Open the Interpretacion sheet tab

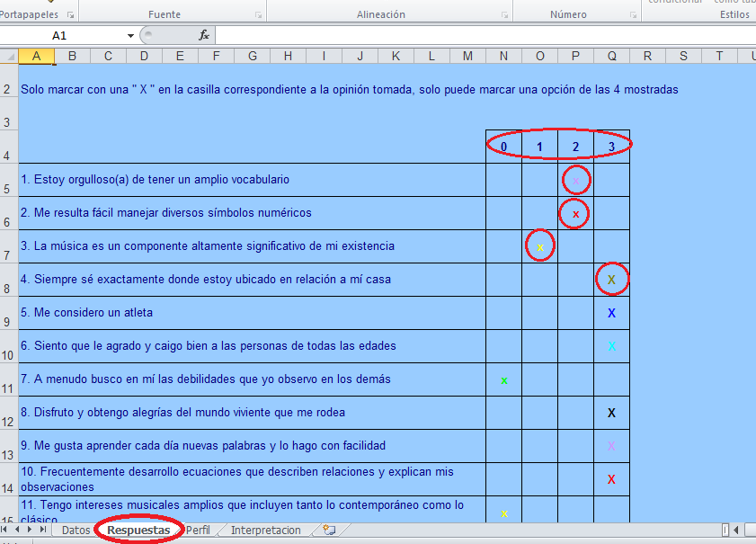(x=264, y=531)
